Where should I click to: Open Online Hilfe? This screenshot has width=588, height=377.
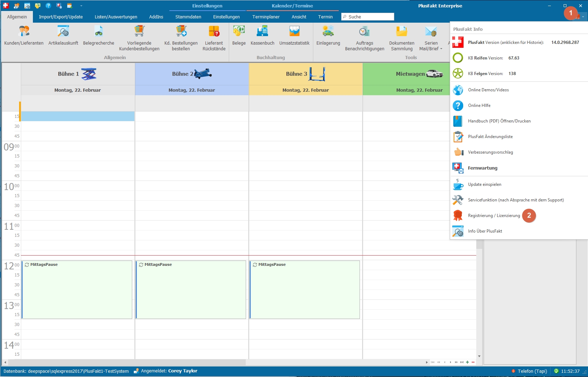tap(519, 105)
